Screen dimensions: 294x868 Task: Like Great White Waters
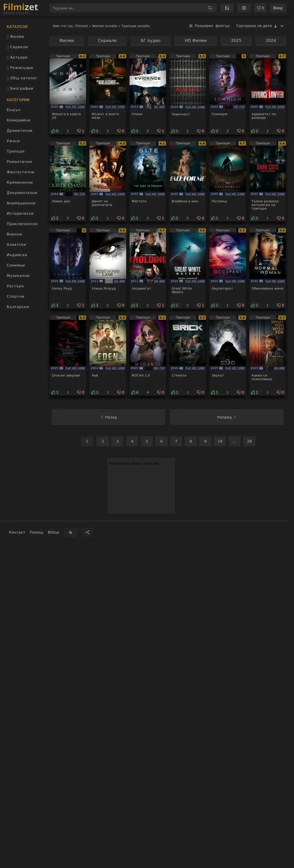point(175,305)
